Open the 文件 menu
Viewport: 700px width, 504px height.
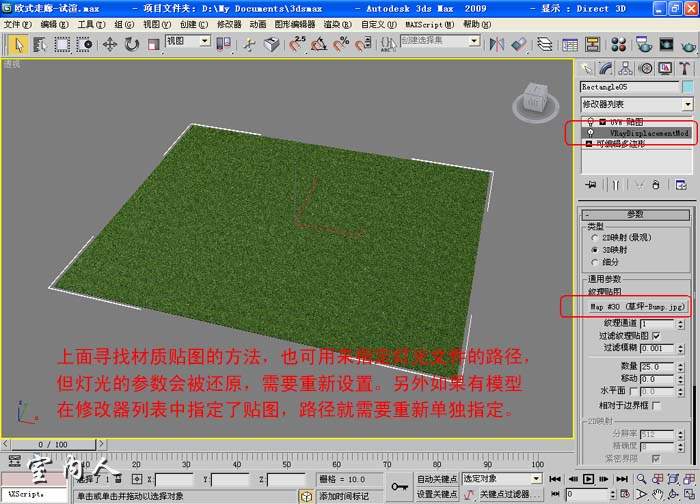click(17, 25)
